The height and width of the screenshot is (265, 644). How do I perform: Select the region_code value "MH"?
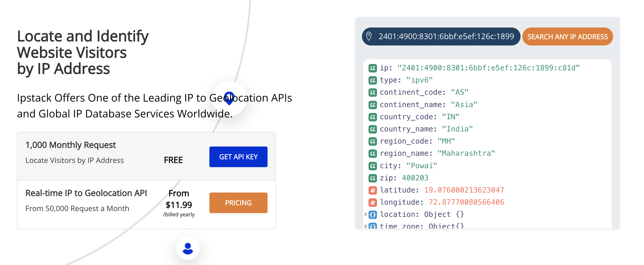coord(446,141)
